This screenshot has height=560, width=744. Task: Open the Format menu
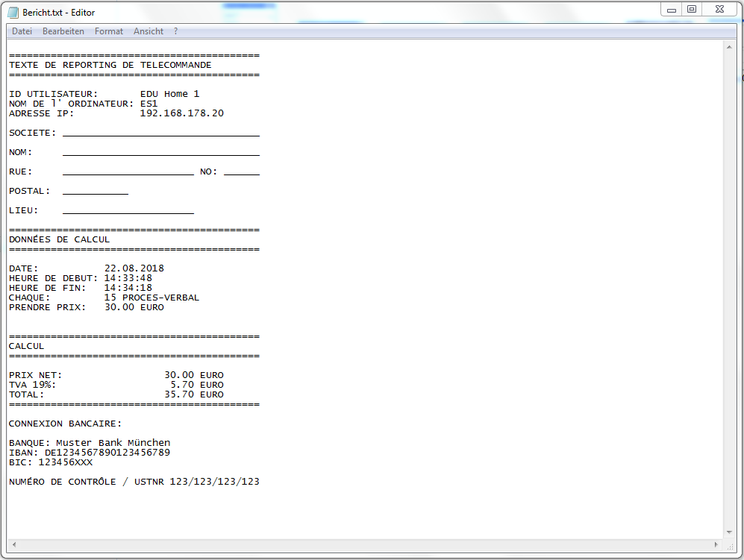pos(108,31)
